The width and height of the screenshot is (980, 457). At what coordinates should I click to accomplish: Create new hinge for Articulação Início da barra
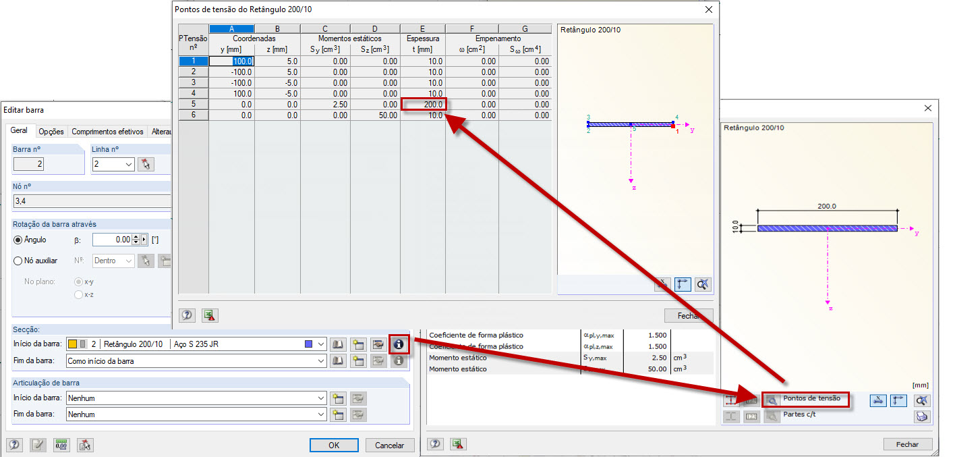339,398
